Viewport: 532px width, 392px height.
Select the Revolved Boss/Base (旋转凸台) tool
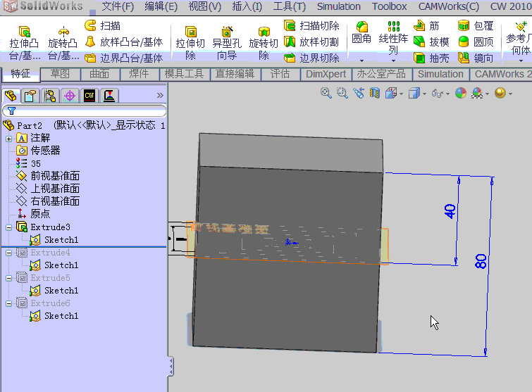point(63,44)
